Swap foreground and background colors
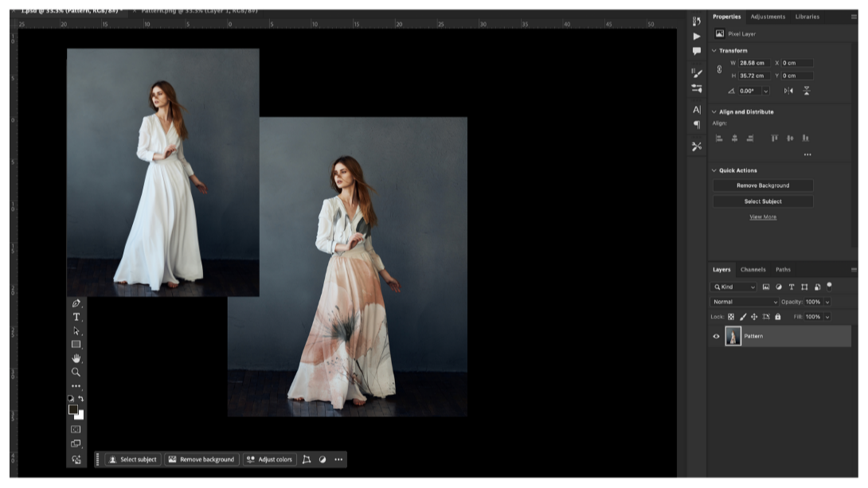 tap(80, 399)
